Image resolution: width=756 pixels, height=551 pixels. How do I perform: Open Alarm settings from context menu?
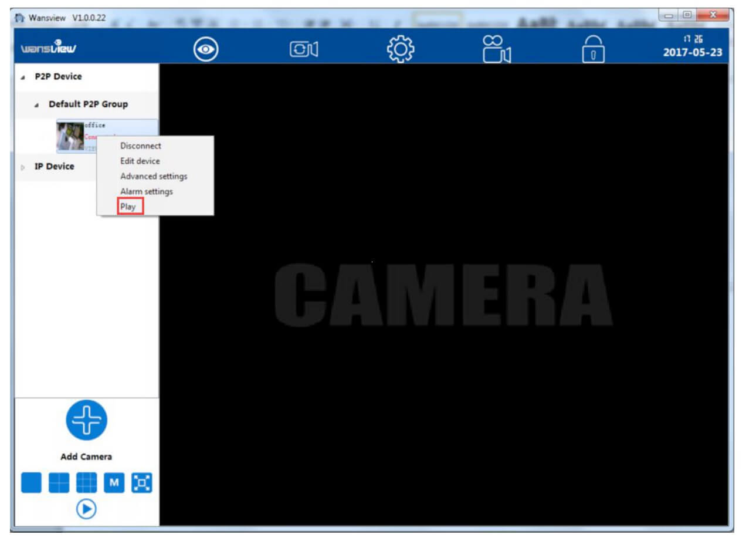tap(147, 191)
